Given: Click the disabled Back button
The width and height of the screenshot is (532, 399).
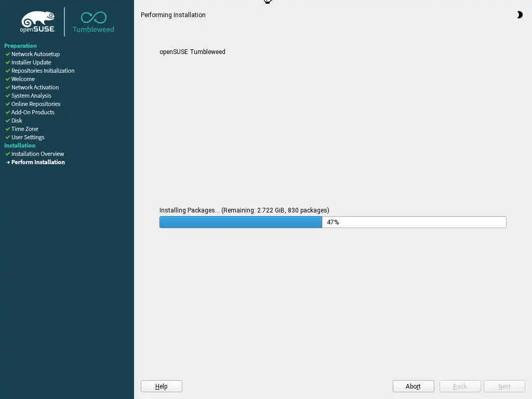Looking at the screenshot, I should click(x=460, y=386).
